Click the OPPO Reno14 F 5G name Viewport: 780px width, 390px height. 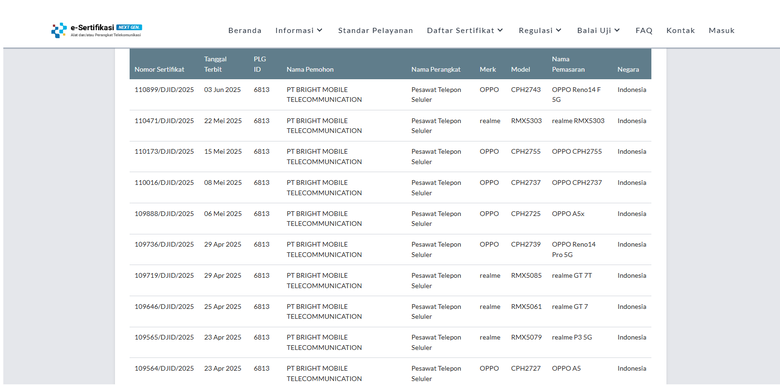[x=576, y=95]
